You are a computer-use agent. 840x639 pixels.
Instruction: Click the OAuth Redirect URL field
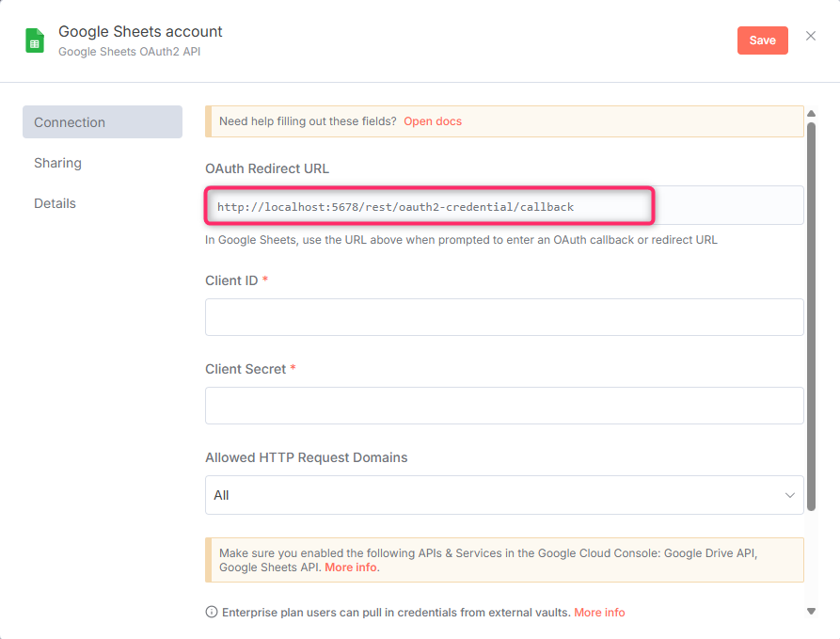(x=504, y=205)
